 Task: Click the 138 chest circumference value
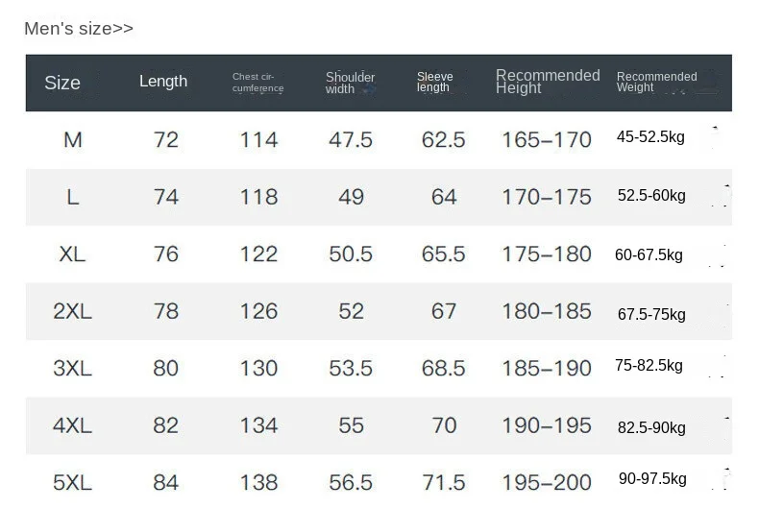(x=258, y=482)
